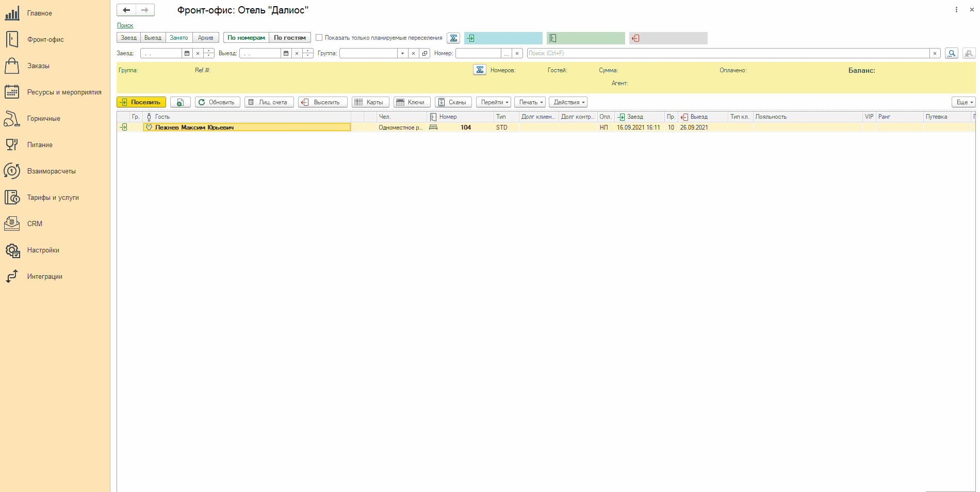This screenshot has width=980, height=492.
Task: Open the CRM section
Action: [35, 224]
